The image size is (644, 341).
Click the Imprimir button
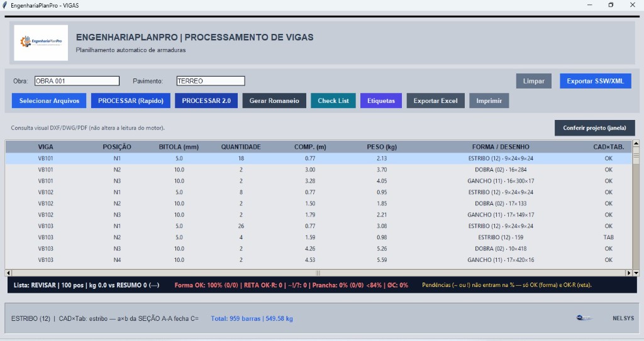coord(489,100)
